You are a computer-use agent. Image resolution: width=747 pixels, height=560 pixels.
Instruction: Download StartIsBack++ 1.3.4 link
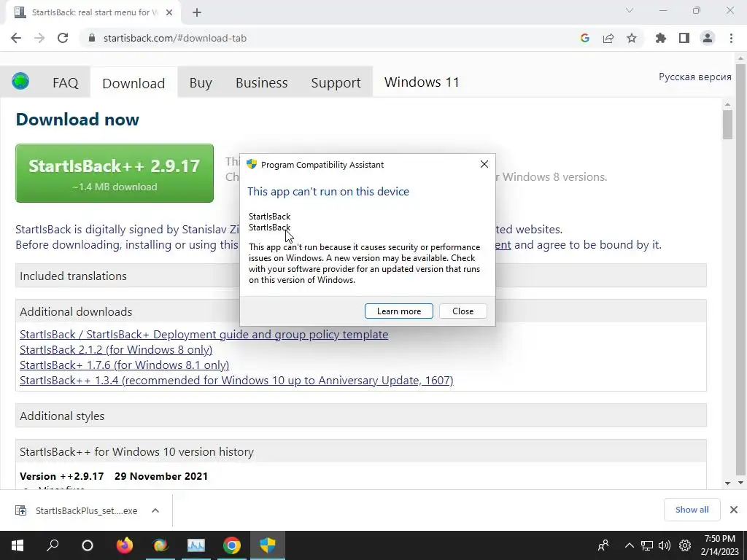pos(236,380)
